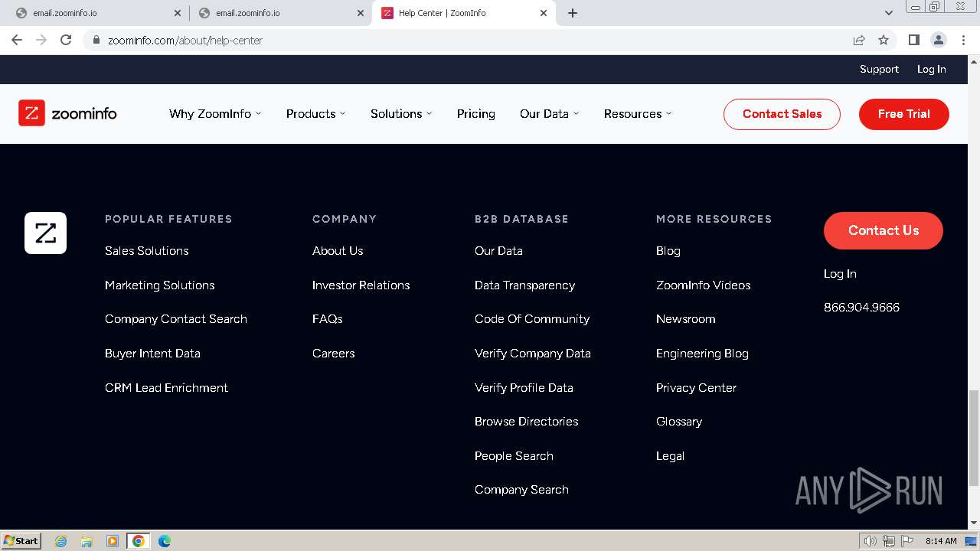
Task: Click phone number 866.904.9666
Action: click(x=861, y=308)
